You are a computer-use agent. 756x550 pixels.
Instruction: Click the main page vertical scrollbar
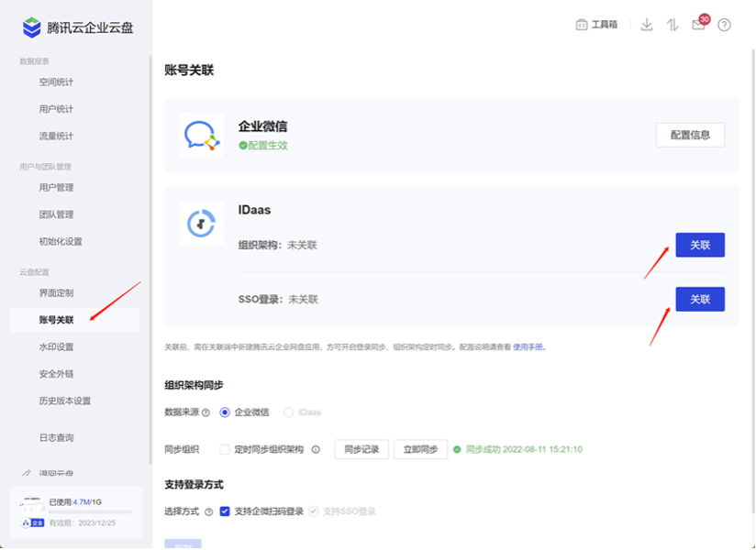(753, 280)
